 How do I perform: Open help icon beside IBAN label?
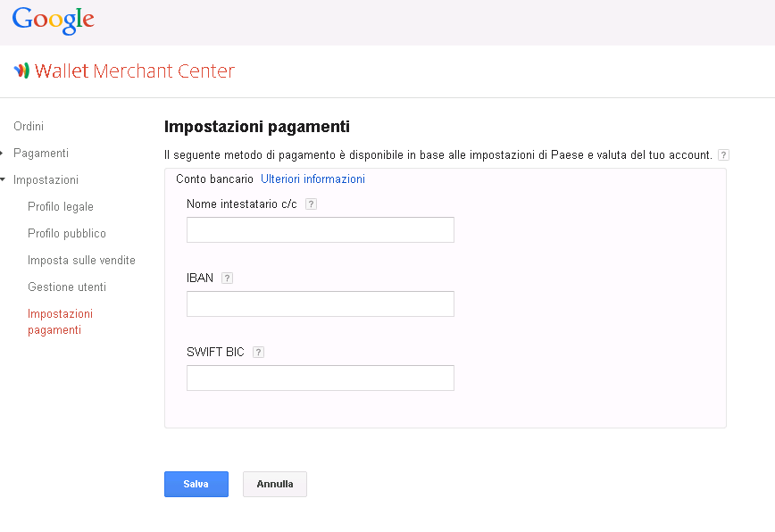[x=227, y=278]
